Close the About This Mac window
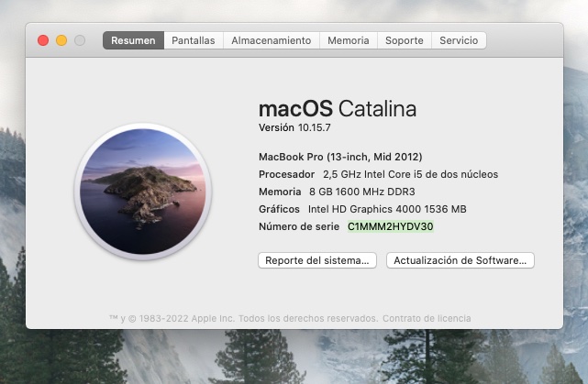Image resolution: width=588 pixels, height=384 pixels. click(43, 40)
